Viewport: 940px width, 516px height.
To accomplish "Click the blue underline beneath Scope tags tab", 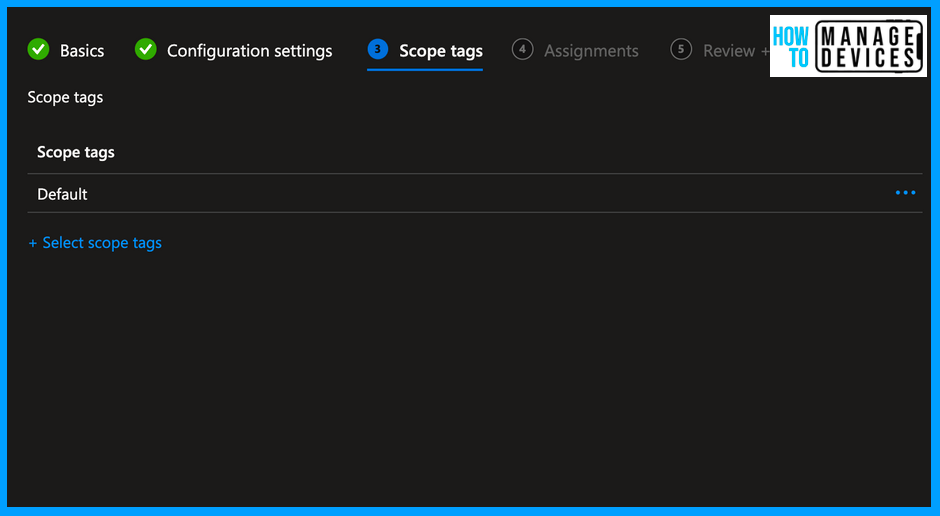I will pyautogui.click(x=425, y=69).
